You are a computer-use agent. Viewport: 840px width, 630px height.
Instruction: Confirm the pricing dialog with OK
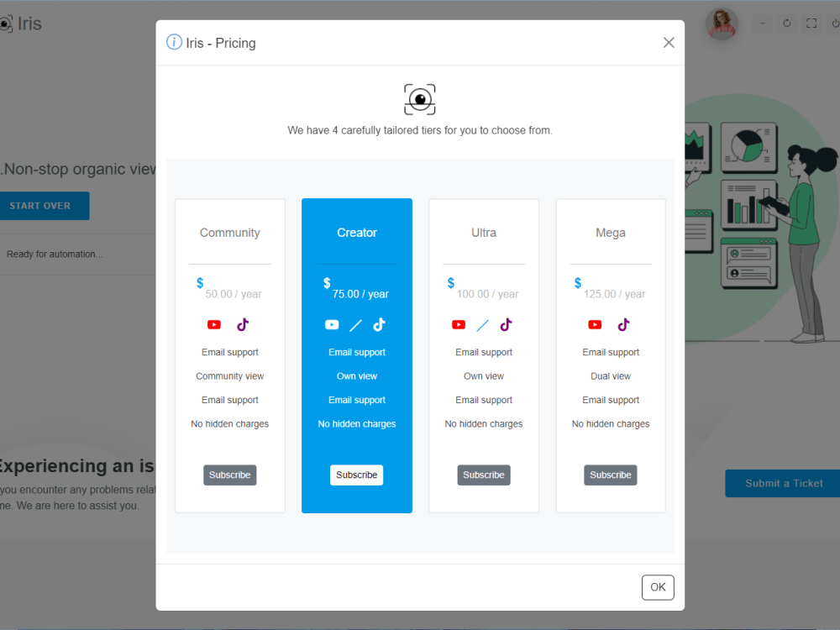pyautogui.click(x=658, y=586)
